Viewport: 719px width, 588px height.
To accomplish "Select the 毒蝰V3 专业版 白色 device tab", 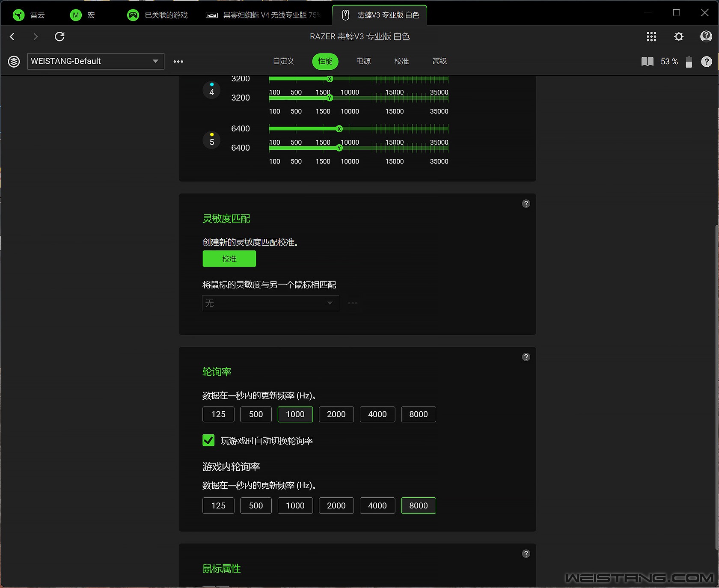I will pyautogui.click(x=380, y=15).
